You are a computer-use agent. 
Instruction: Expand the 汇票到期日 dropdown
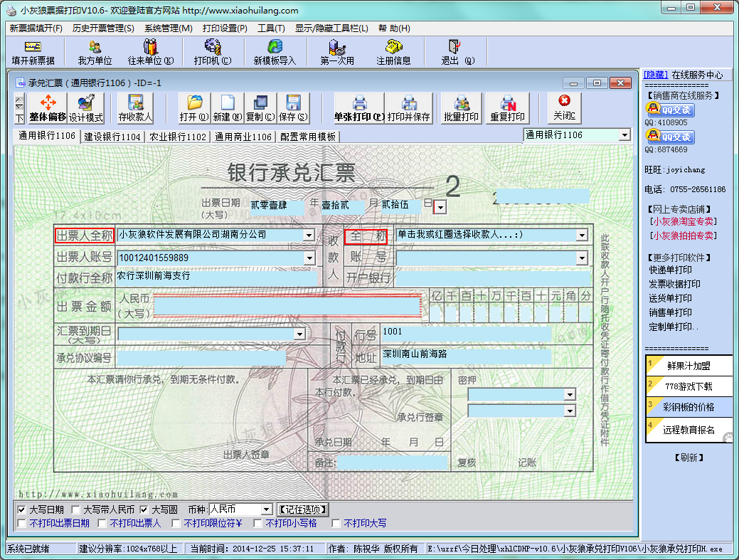click(299, 334)
